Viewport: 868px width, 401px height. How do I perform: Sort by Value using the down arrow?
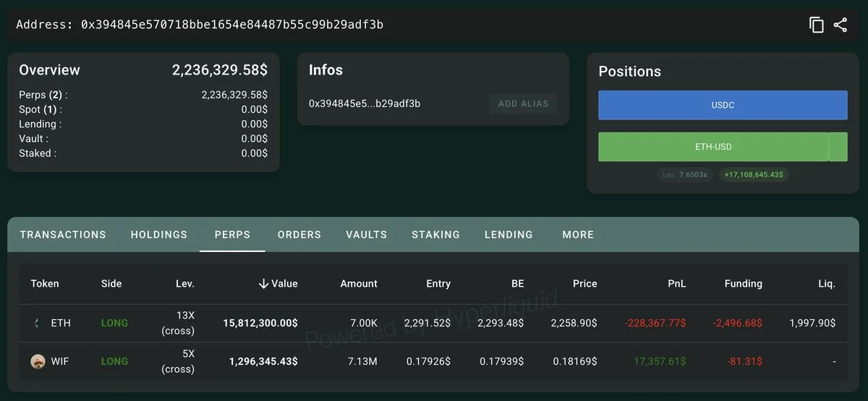pyautogui.click(x=264, y=284)
